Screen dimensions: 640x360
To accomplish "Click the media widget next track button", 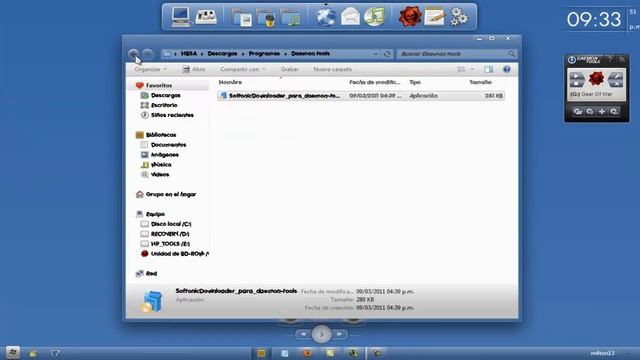I will point(339,334).
